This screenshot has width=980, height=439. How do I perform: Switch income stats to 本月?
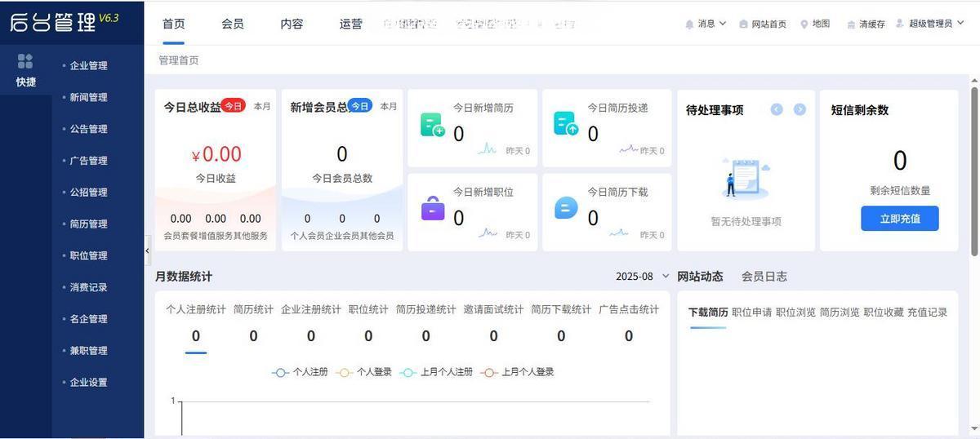tap(262, 106)
